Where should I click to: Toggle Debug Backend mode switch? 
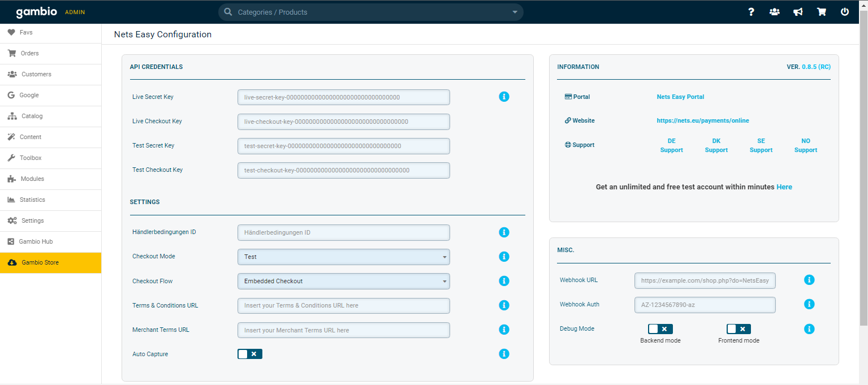coord(660,329)
